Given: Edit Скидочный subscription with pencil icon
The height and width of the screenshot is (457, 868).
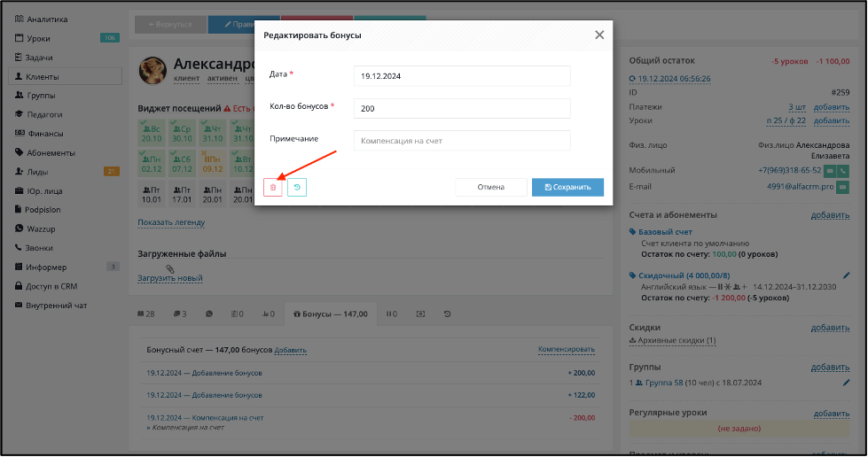Looking at the screenshot, I should tap(846, 275).
